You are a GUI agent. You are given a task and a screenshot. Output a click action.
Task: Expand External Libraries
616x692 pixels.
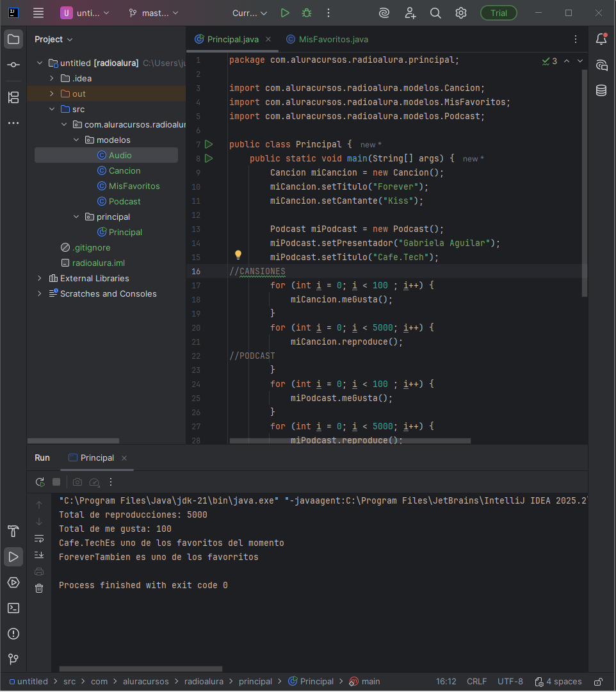40,278
